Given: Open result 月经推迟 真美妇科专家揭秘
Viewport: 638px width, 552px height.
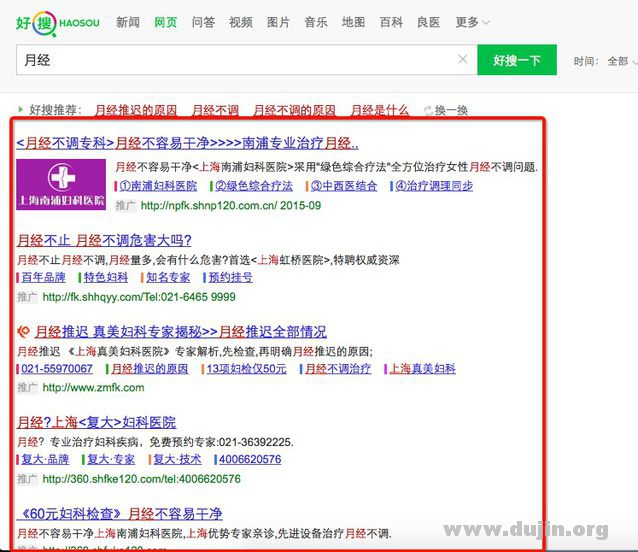Looking at the screenshot, I should click(181, 332).
